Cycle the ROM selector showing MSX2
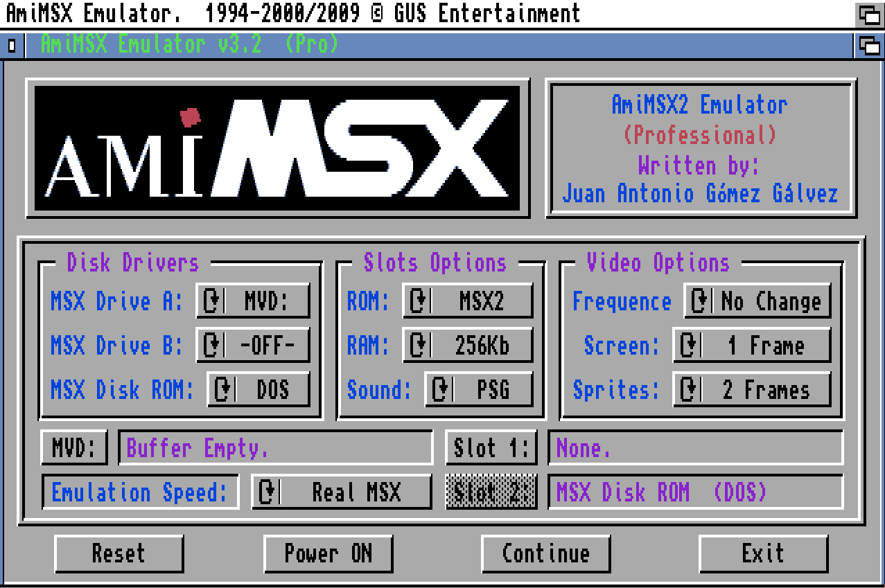Image resolution: width=885 pixels, height=588 pixels. click(x=468, y=301)
